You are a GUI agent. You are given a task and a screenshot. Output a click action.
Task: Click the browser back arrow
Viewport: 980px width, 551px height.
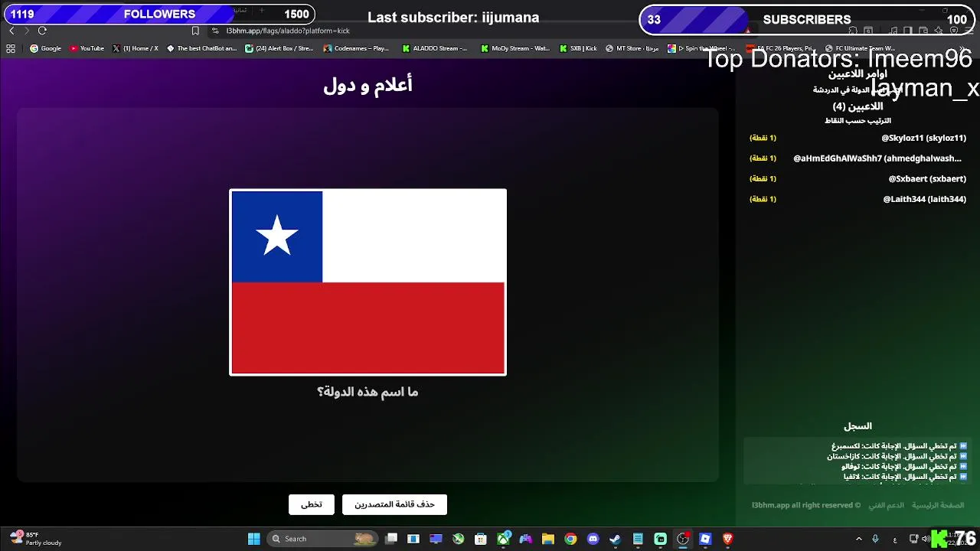click(x=11, y=31)
